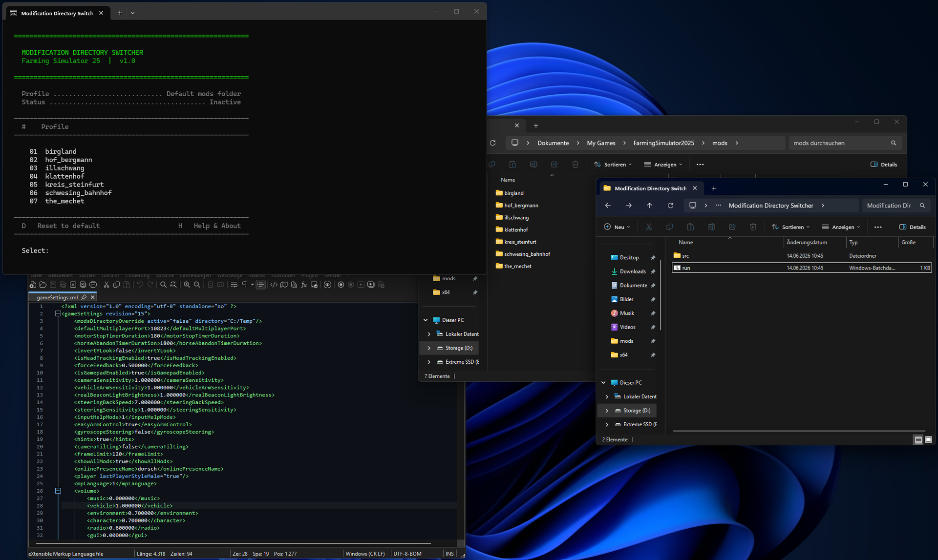The height and width of the screenshot is (560, 938).
Task: Start macro recording in Notepad++ toolbar
Action: click(x=341, y=285)
